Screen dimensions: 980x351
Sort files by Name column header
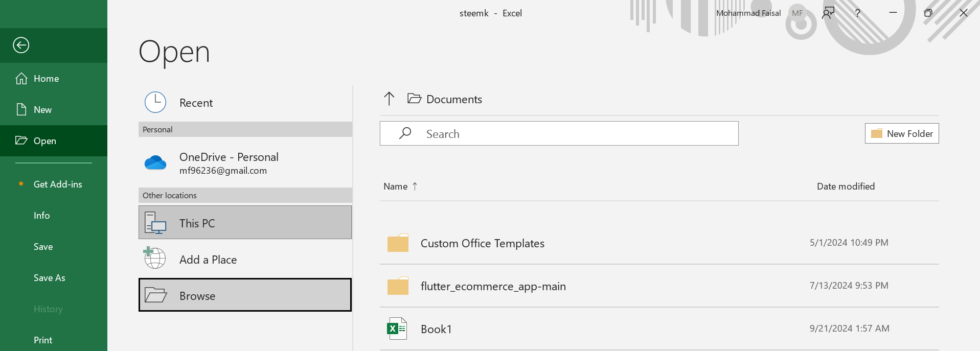pos(396,186)
